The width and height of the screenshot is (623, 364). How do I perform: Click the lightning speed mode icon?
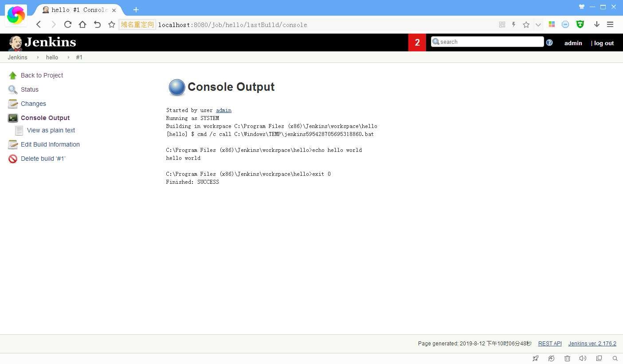(514, 25)
